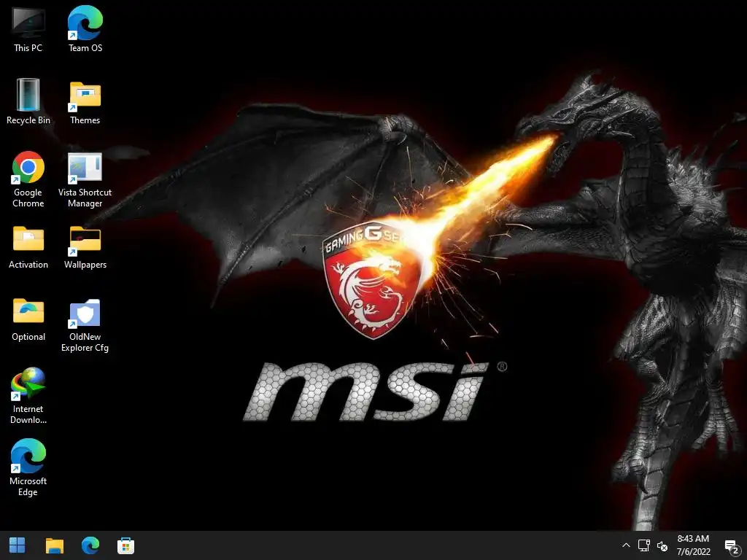Select the Microsoft Edge desktop shortcut
Screen dimensions: 747x560
click(28, 467)
